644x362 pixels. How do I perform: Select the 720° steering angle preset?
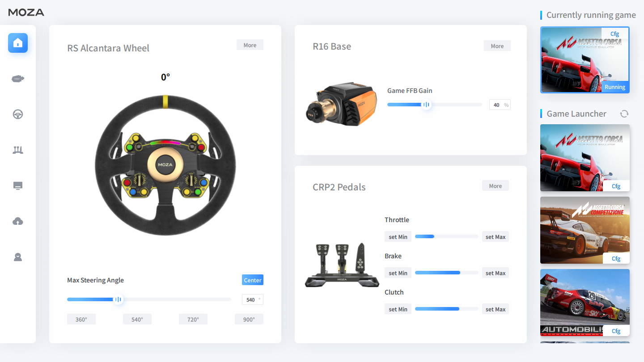193,320
